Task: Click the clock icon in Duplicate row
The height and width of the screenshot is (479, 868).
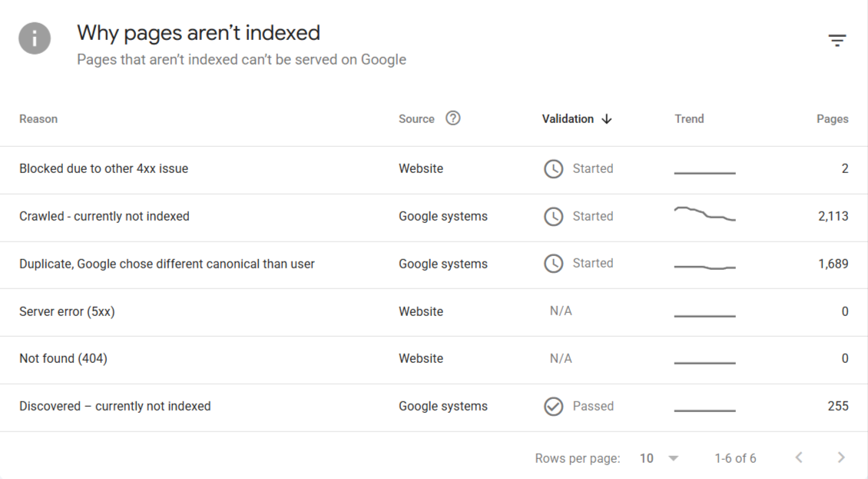Action: coord(553,264)
